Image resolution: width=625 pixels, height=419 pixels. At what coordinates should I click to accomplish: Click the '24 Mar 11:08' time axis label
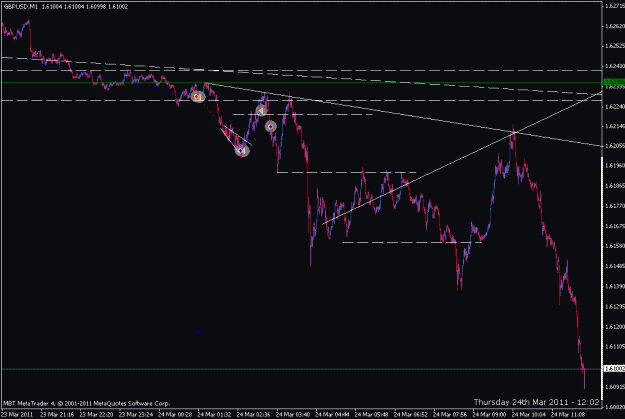tap(568, 415)
